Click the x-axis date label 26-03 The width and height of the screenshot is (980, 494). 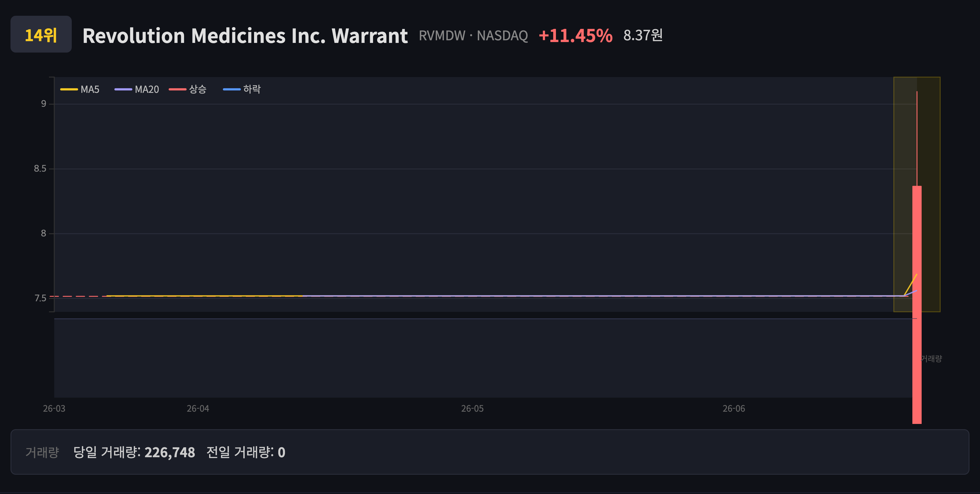tap(54, 409)
